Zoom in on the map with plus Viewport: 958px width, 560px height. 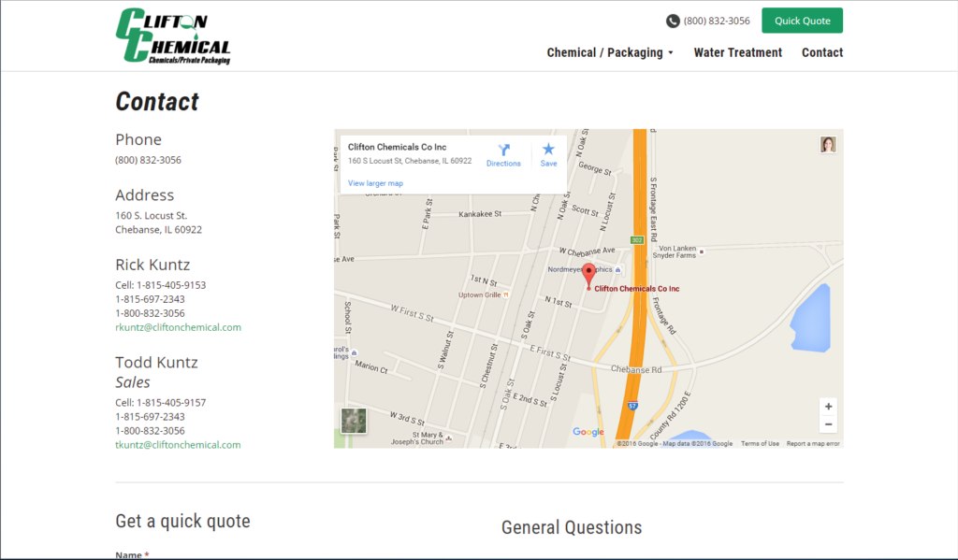point(829,407)
